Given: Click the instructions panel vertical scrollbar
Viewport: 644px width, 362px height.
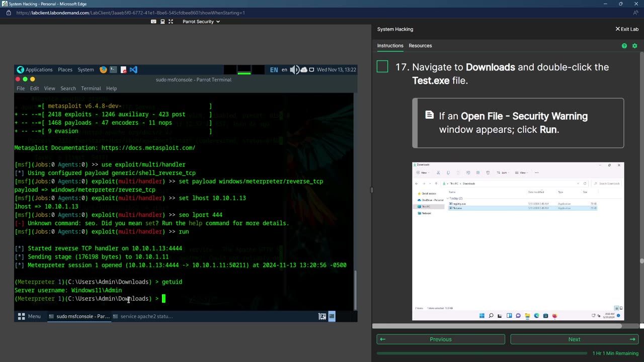Looking at the screenshot, I should tap(641, 260).
